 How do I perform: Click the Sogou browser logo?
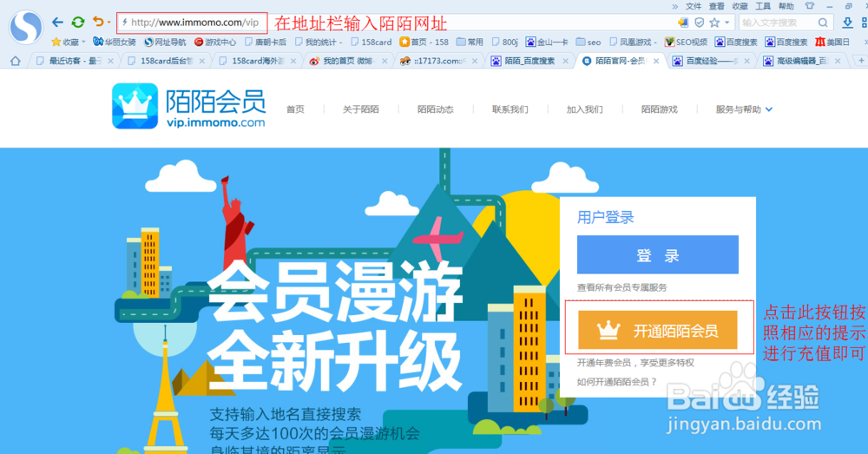point(26,26)
